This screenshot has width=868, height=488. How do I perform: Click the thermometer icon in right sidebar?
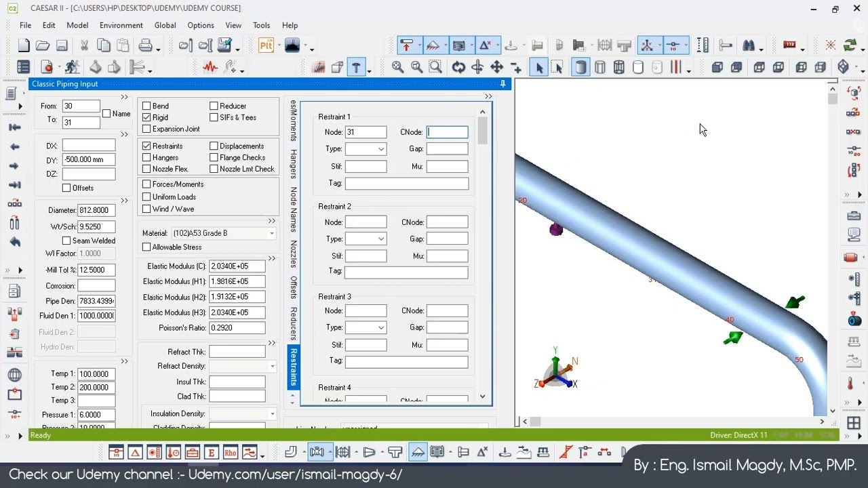[850, 384]
